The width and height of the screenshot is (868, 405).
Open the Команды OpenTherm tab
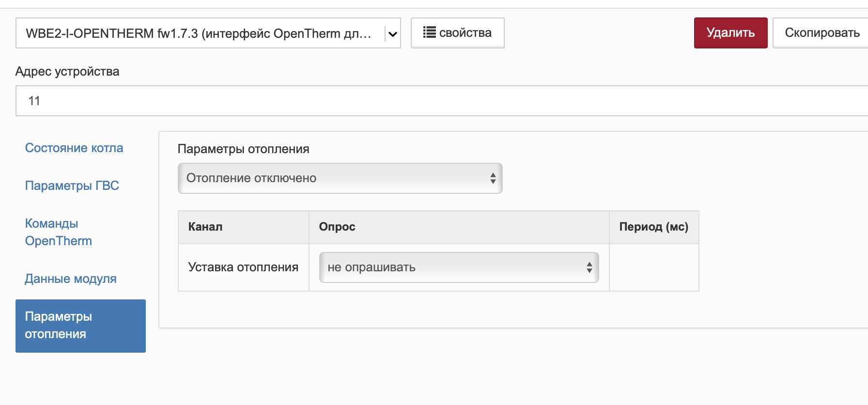59,232
